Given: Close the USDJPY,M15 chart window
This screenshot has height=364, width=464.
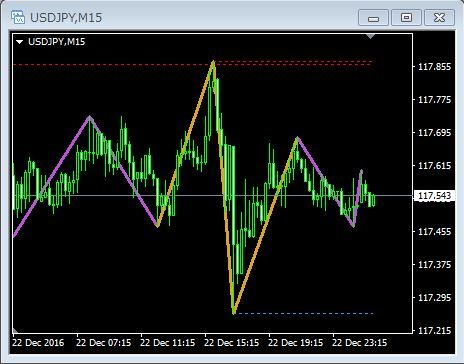Looking at the screenshot, I should point(439,18).
